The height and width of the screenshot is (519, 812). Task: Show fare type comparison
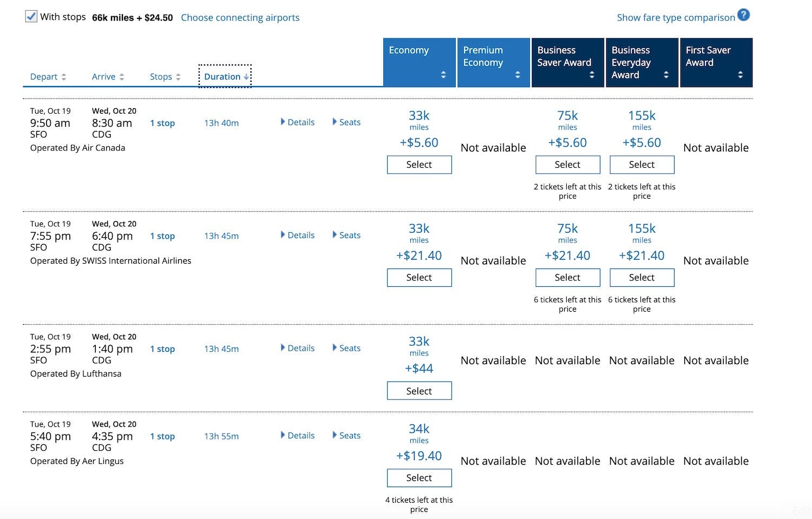[676, 17]
